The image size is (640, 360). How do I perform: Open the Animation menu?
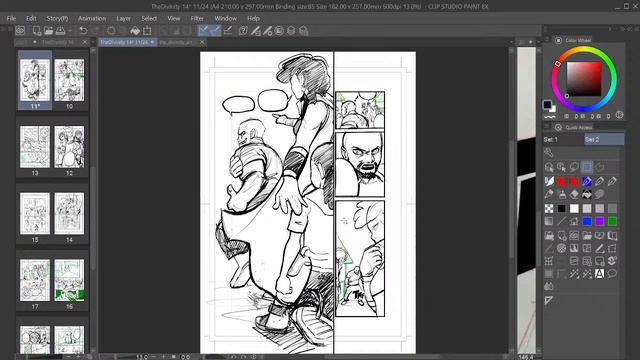tap(92, 18)
